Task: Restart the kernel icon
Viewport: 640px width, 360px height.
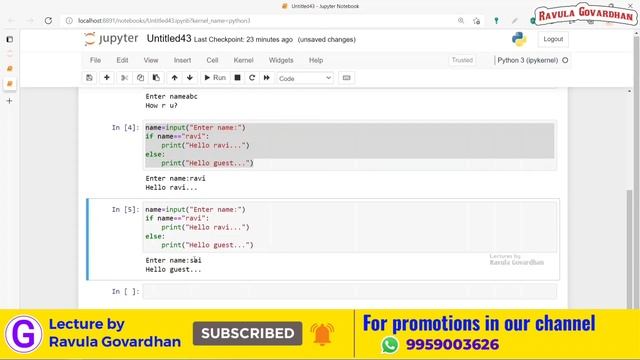Action: coord(252,78)
